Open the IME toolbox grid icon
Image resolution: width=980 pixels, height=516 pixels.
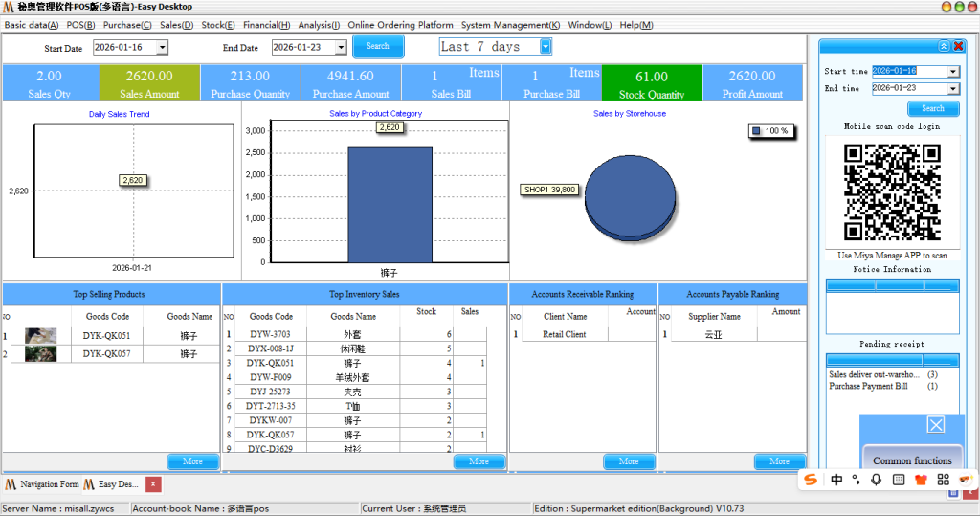[944, 480]
